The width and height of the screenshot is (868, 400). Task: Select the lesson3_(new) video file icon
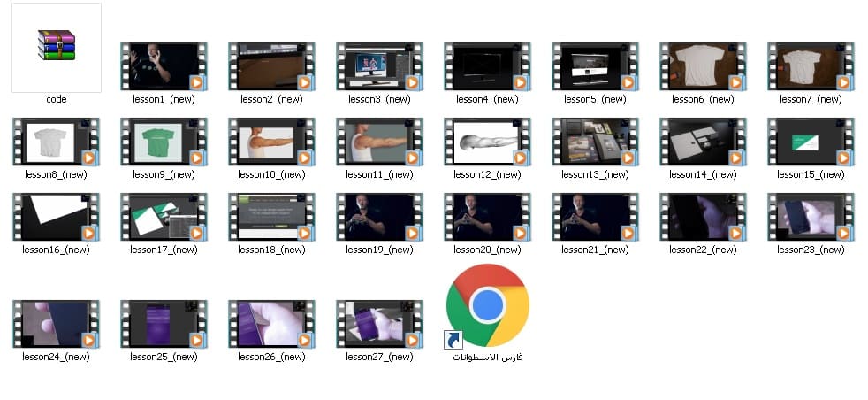pos(380,67)
